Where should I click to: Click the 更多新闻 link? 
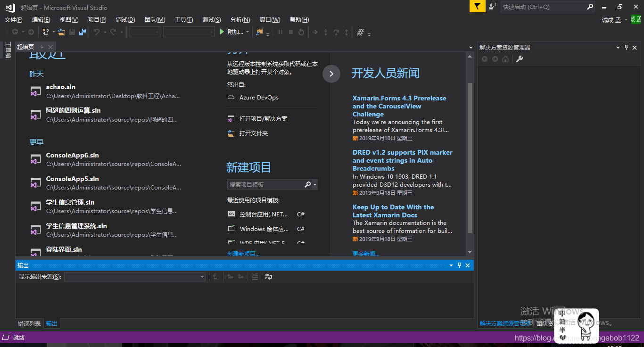pos(366,254)
